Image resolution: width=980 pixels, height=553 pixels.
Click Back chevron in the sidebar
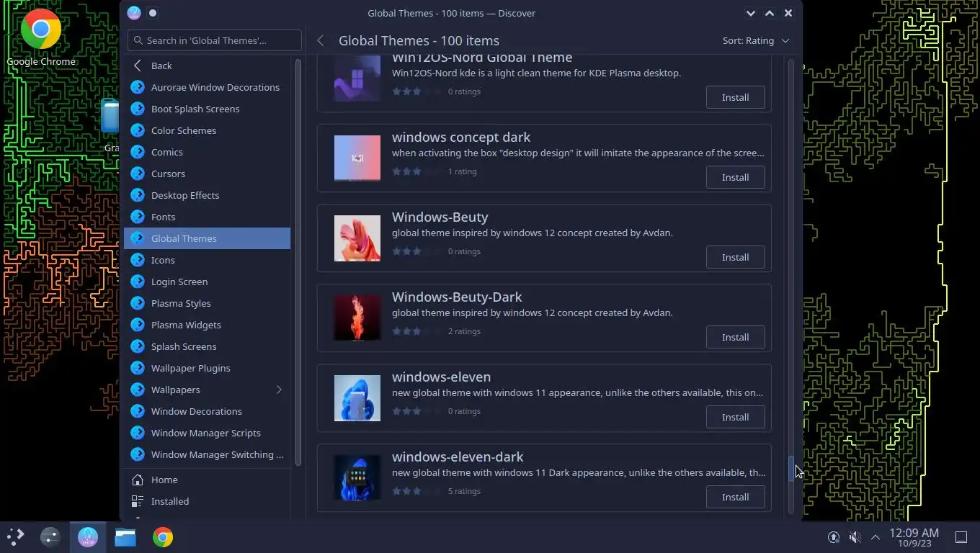click(138, 66)
